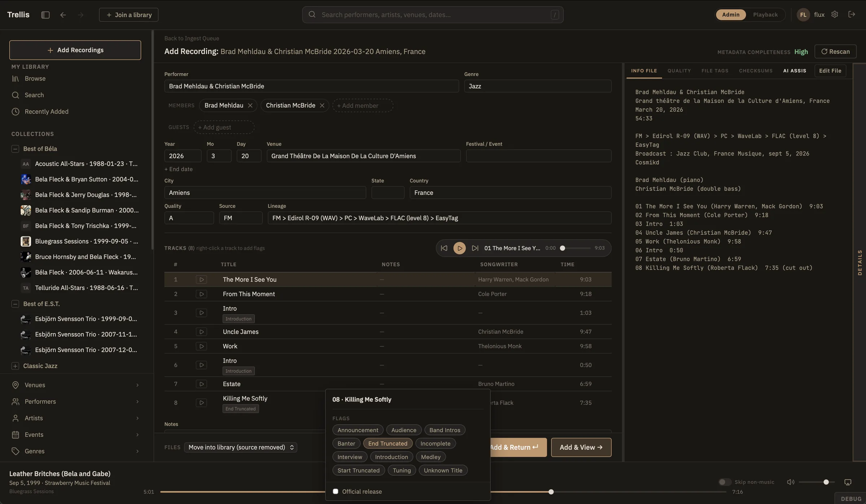Viewport: 866px width, 504px height.
Task: Expand the Classic Jazz collection
Action: pos(15,366)
